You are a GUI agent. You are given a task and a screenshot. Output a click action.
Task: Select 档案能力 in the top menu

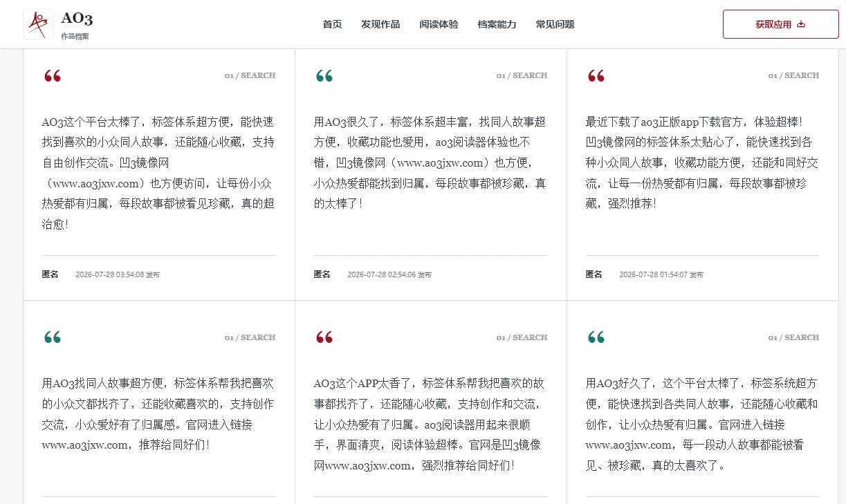point(497,24)
